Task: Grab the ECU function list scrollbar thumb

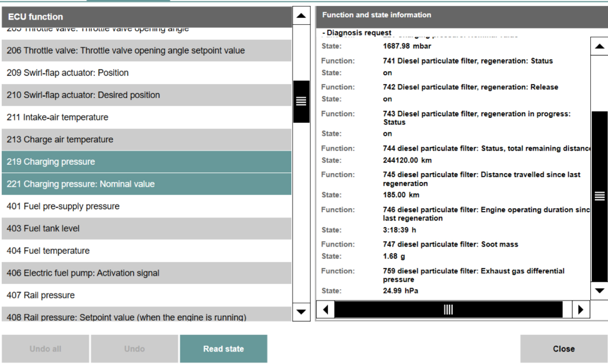Action: tap(301, 101)
